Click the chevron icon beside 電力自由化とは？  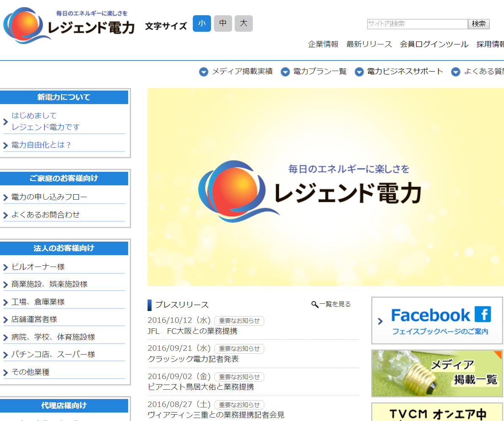point(5,146)
